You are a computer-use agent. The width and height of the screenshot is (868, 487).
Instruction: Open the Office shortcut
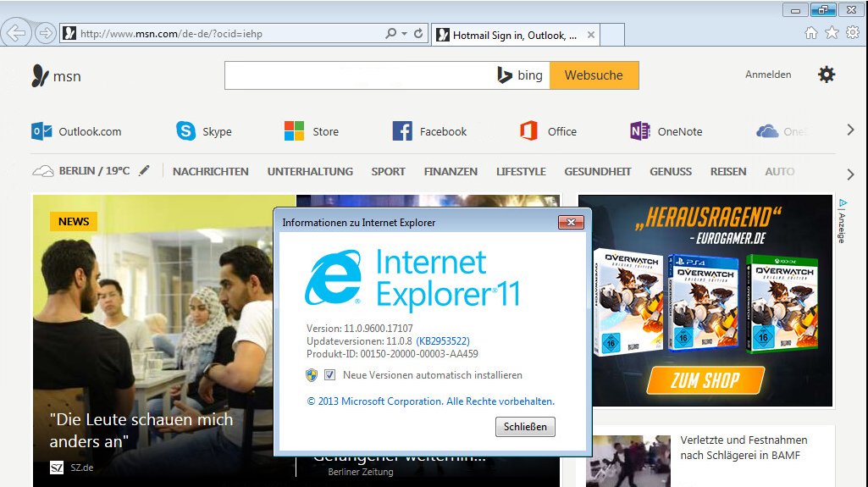[x=548, y=132]
